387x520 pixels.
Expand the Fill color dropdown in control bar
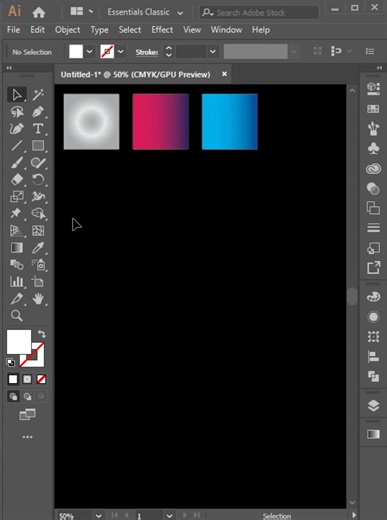pyautogui.click(x=89, y=52)
